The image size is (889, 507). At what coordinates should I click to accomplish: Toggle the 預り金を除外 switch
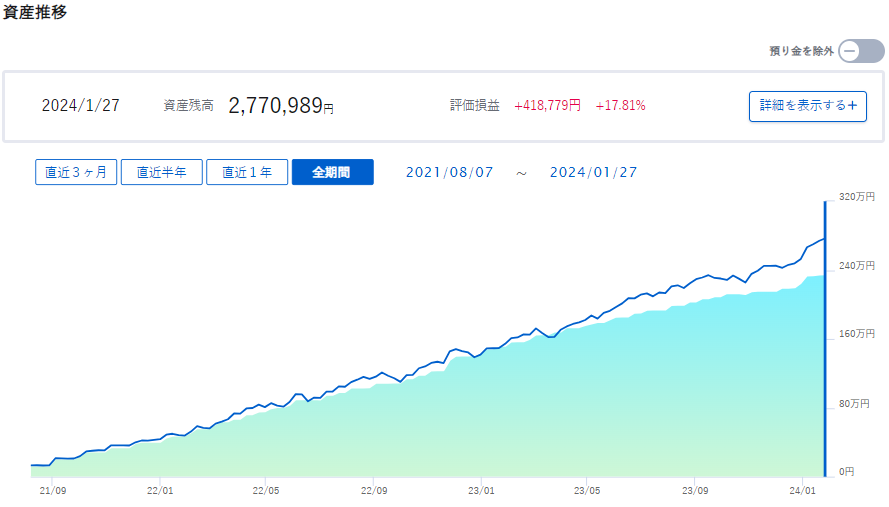[861, 51]
